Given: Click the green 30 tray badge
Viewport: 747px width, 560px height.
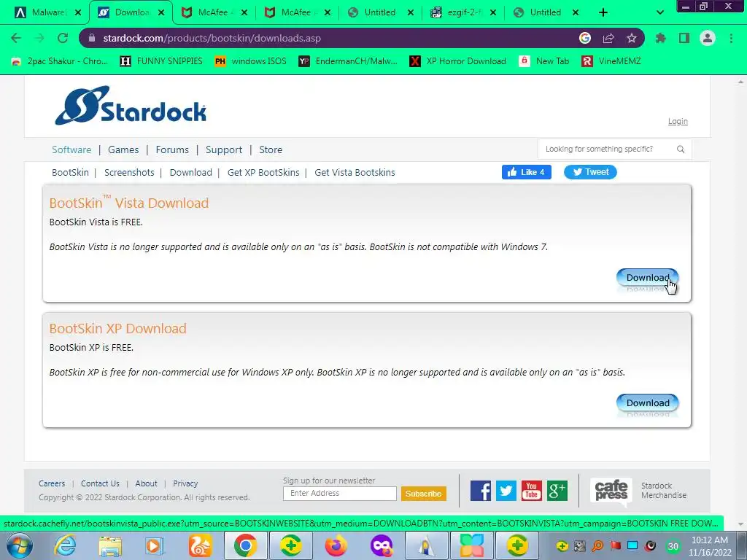Looking at the screenshot, I should pos(673,546).
